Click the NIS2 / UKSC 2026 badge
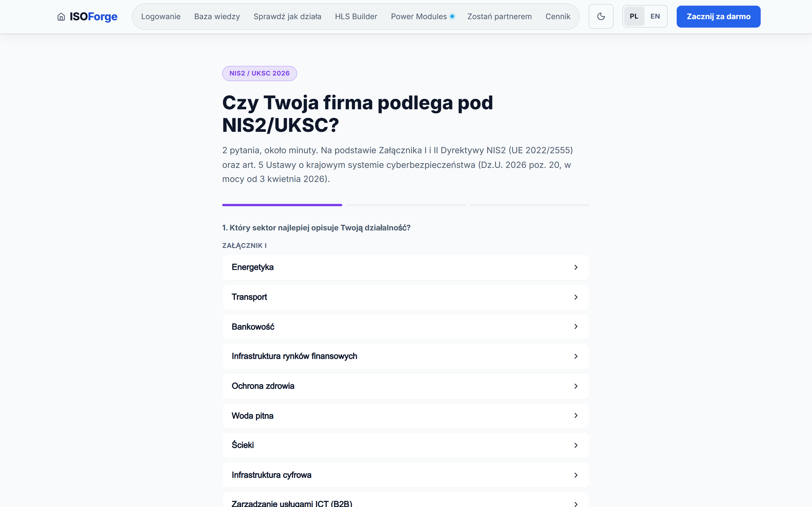Screen dimensions: 812x507 pos(259,74)
